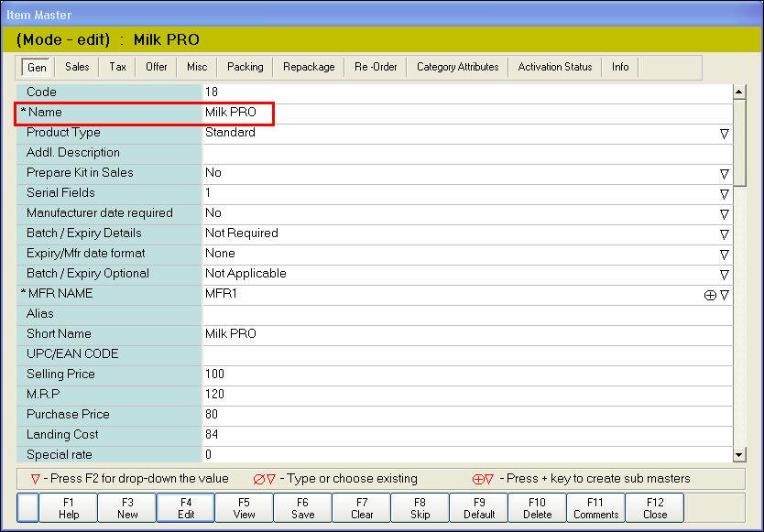The width and height of the screenshot is (764, 532).
Task: Click the scrollbar down arrow
Action: tap(739, 455)
